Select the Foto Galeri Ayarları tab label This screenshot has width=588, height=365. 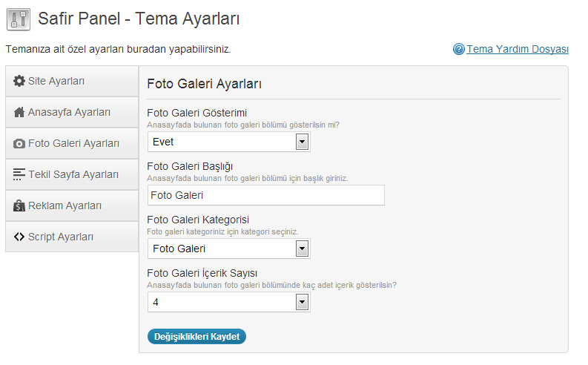pos(74,143)
